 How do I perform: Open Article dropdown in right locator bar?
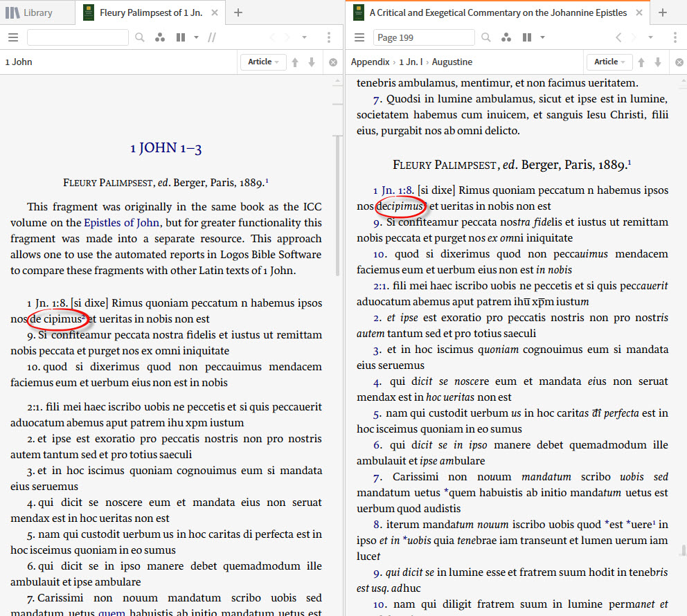tap(609, 62)
